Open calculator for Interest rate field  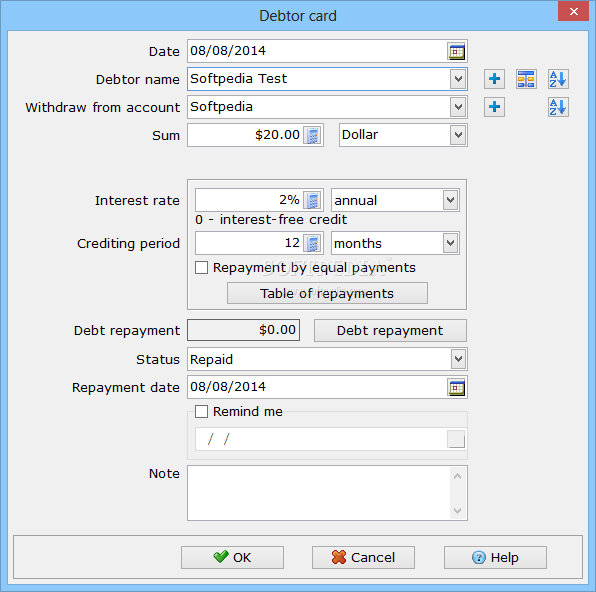point(312,200)
